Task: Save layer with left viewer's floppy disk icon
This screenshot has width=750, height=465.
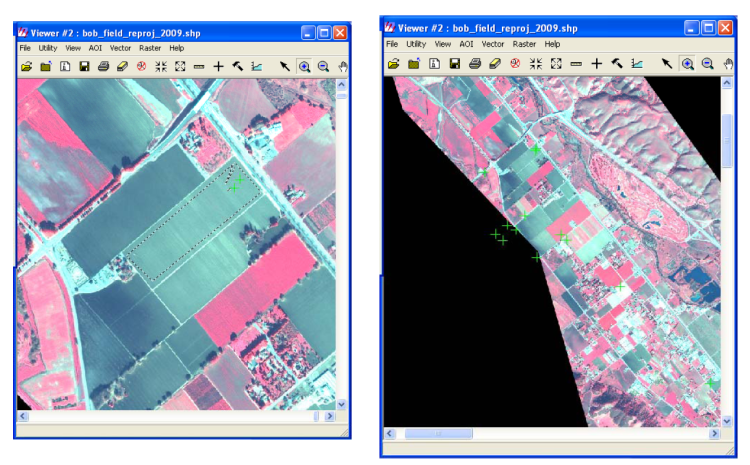Action: (x=84, y=66)
